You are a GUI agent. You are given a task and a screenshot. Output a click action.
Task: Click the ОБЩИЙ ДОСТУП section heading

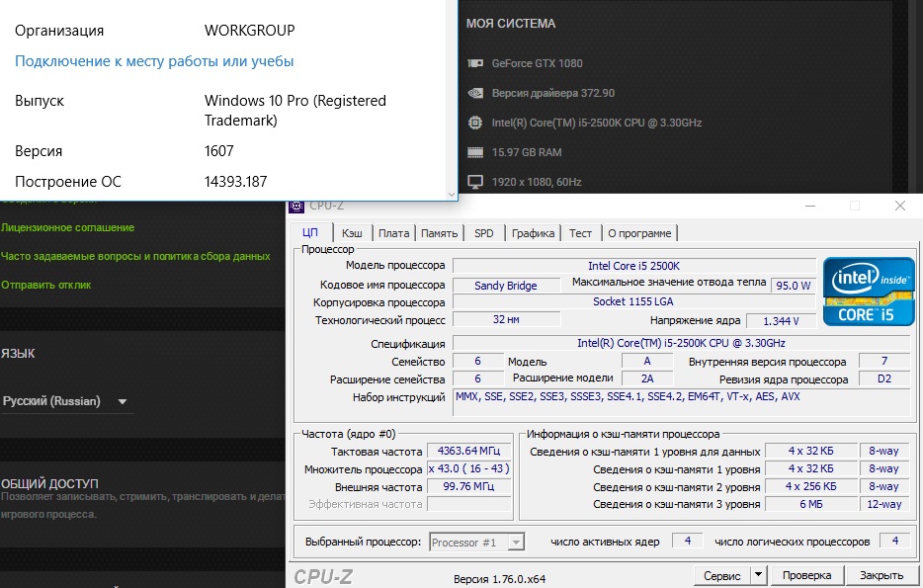coord(49,484)
